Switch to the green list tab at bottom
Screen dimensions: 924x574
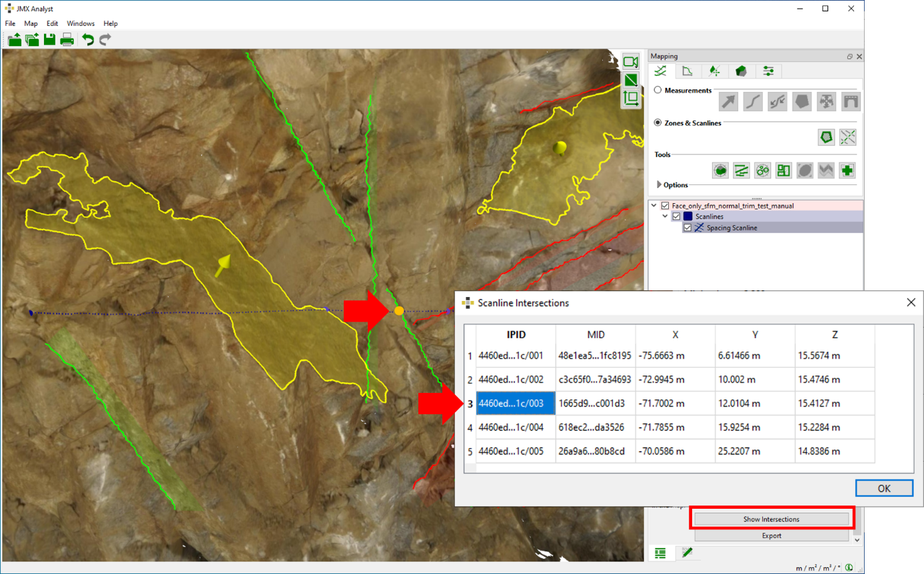tap(660, 553)
